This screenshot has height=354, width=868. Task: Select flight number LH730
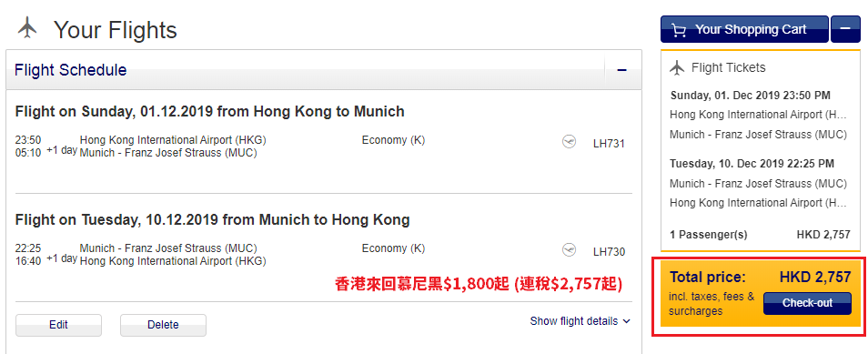pos(609,252)
